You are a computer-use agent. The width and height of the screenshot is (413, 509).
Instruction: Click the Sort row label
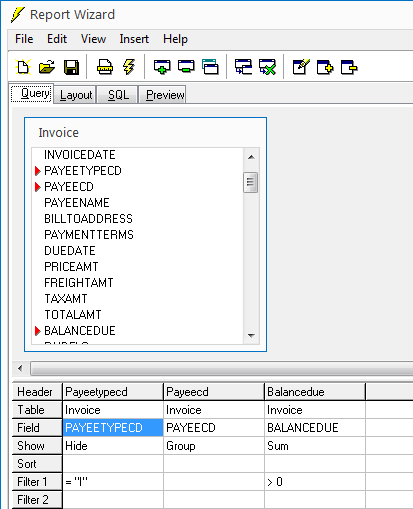[x=37, y=464]
